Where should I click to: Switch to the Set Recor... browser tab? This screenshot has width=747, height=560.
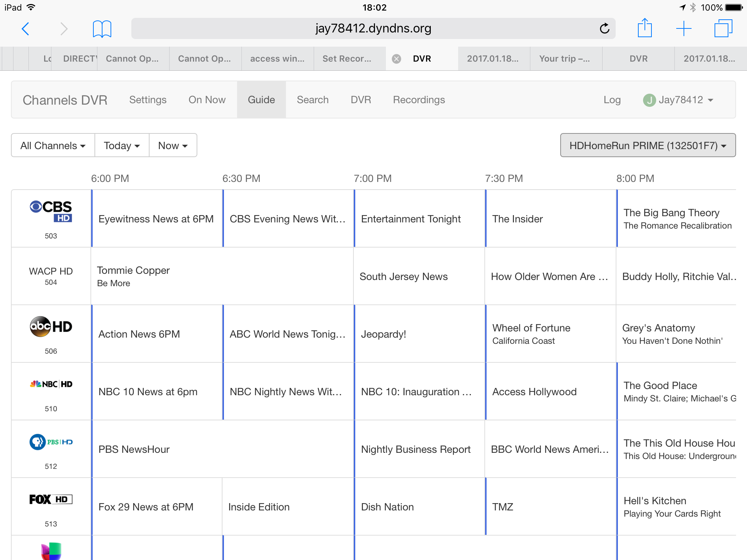point(347,59)
